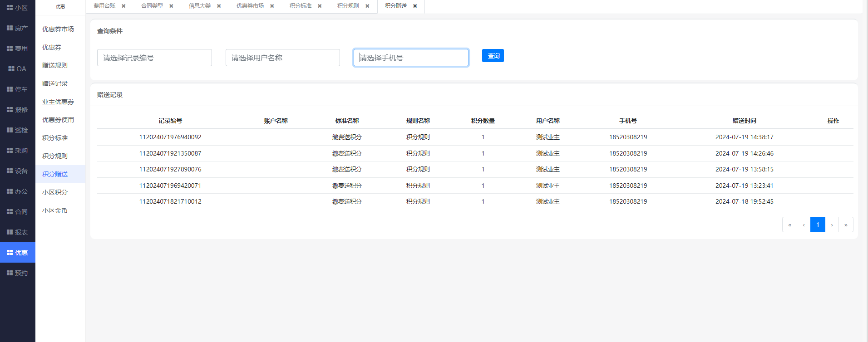Focus the 请选择记录编号 input field
The height and width of the screenshot is (342, 868).
tap(154, 58)
